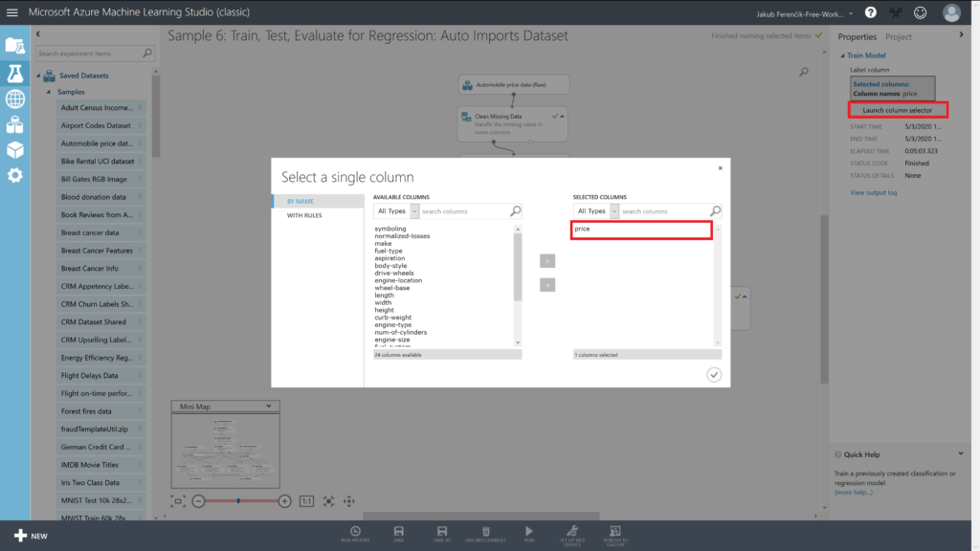Click Set Up Web Service wrench icon
980x551 pixels.
(571, 532)
